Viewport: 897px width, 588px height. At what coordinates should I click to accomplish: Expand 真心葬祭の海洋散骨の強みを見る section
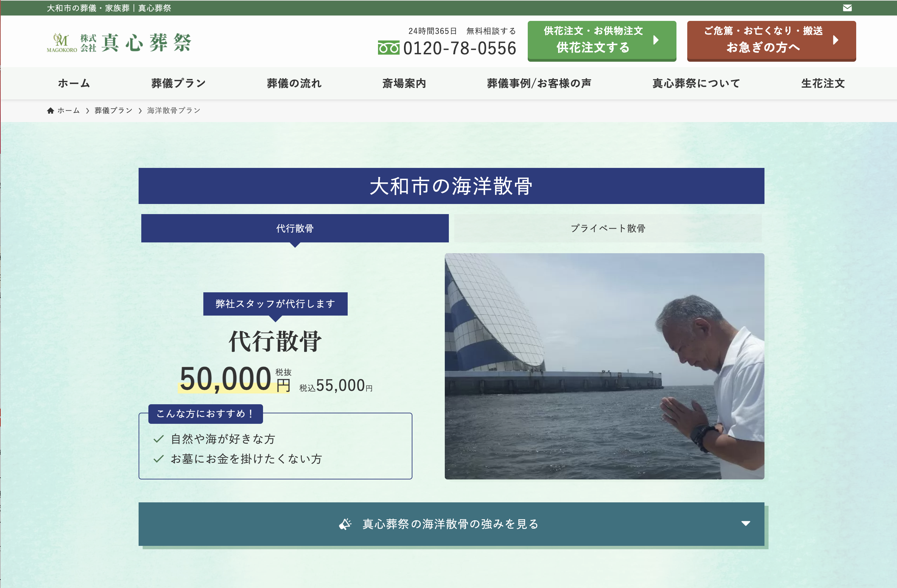451,524
